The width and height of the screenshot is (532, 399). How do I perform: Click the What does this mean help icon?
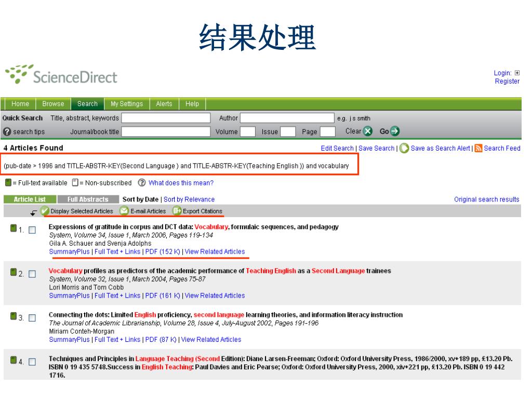click(x=142, y=183)
